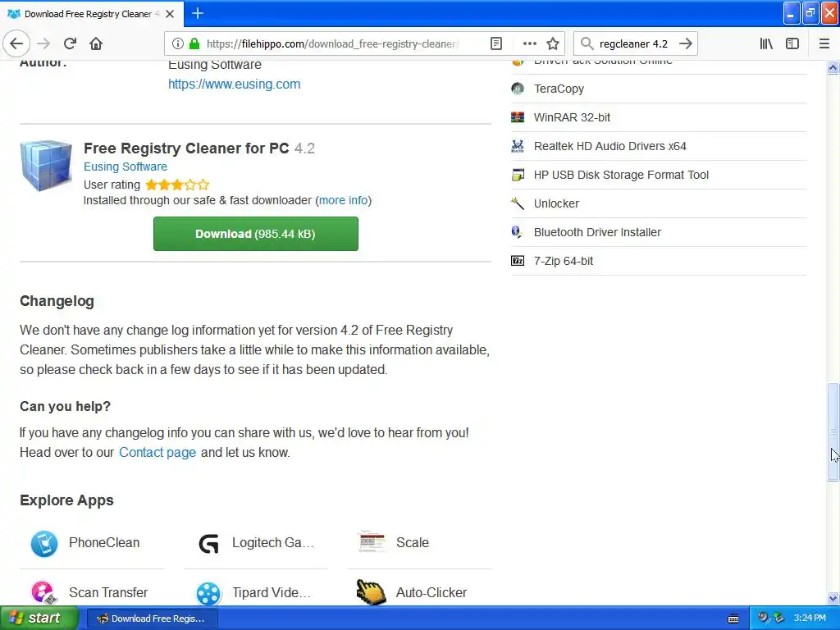Viewport: 840px width, 630px height.
Task: Click the Scan Transfer app icon
Action: coord(44,592)
